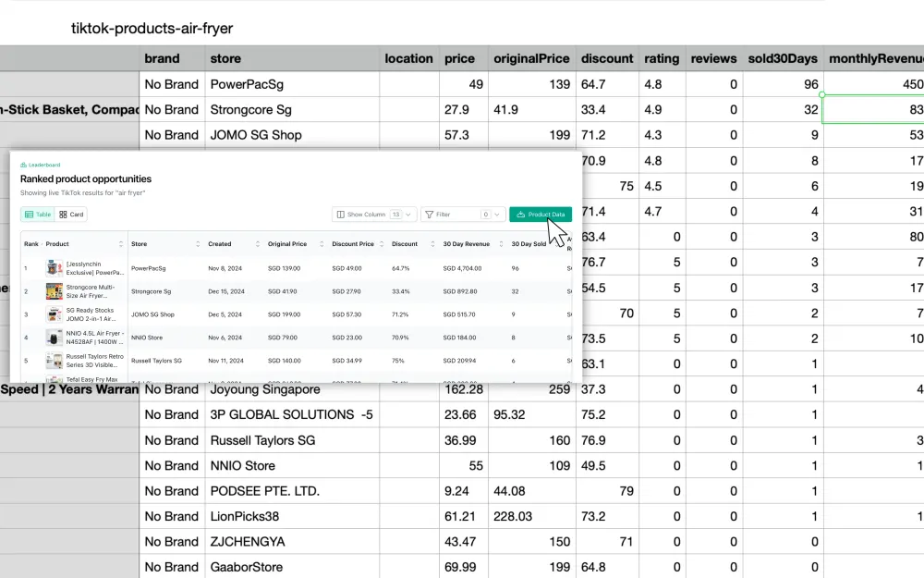Open the [Jesslynchin Exclusive] PowerPac product row
Screen dimensions: 924x578
297,268
